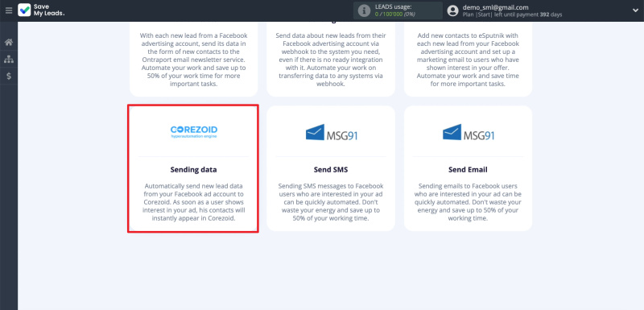Click the Save My Leads brand name
This screenshot has width=644, height=310.
[x=49, y=10]
